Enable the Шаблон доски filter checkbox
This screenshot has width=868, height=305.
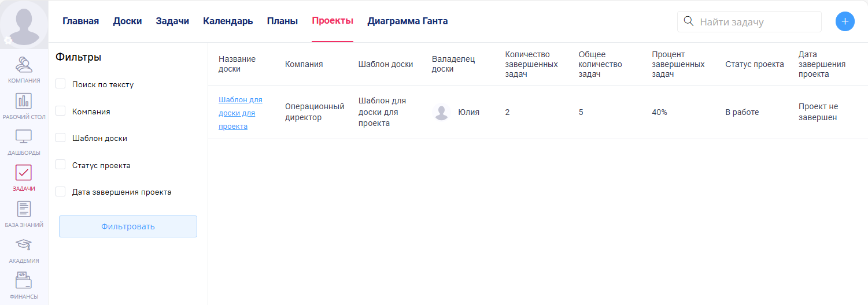click(60, 138)
